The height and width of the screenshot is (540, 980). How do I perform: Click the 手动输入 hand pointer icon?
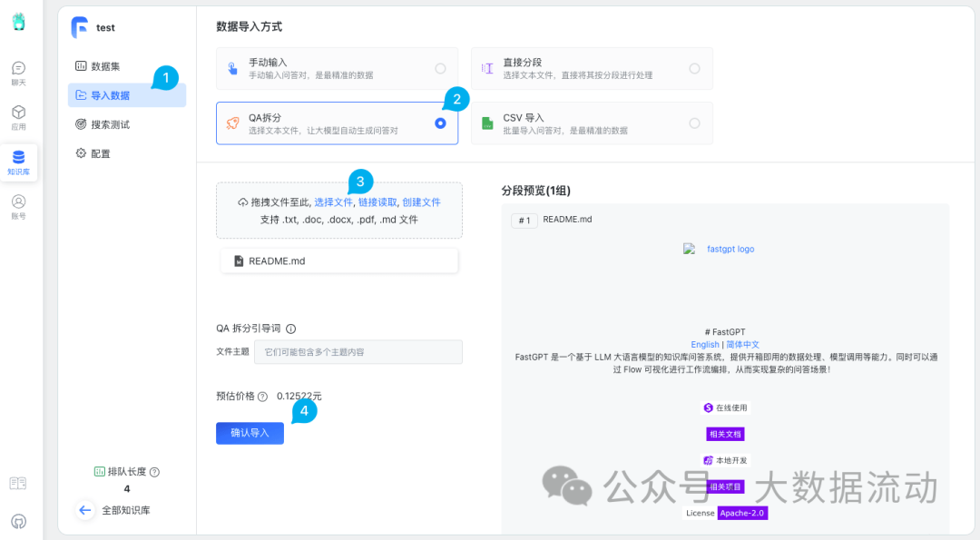pyautogui.click(x=232, y=68)
